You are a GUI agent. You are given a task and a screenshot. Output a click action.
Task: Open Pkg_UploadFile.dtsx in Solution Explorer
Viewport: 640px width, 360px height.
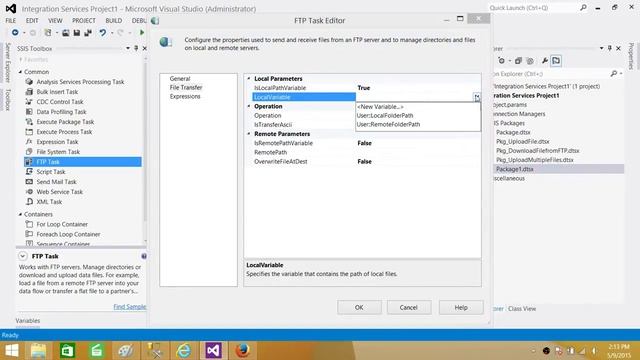[522, 142]
